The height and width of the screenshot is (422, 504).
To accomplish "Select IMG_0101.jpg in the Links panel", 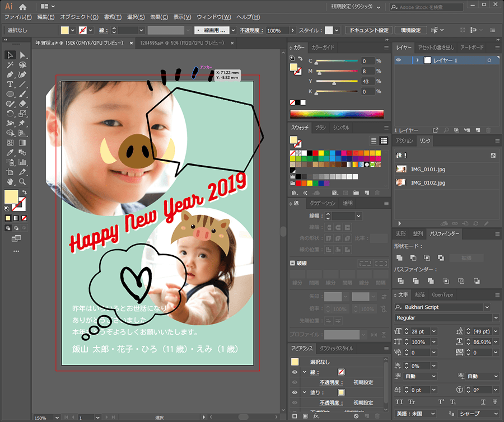I will (428, 169).
